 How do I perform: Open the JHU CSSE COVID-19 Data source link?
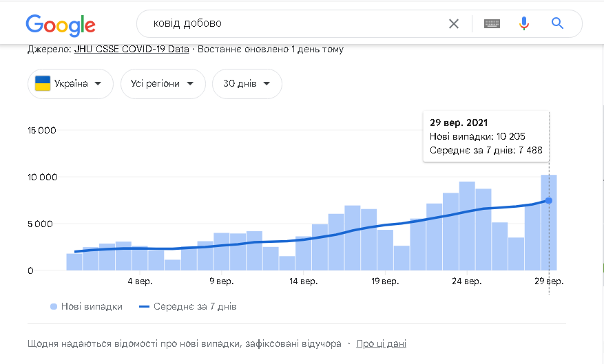(131, 50)
